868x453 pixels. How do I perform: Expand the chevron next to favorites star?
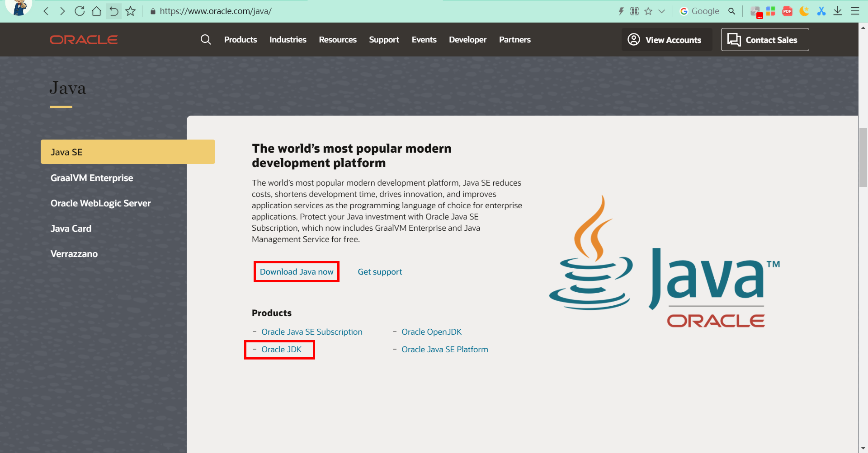click(661, 11)
